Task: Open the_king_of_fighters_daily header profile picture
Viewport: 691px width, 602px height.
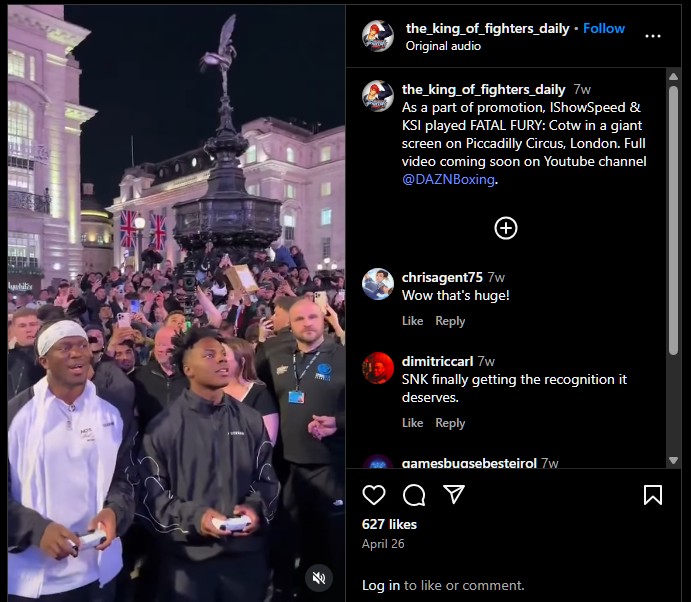Action: click(378, 36)
